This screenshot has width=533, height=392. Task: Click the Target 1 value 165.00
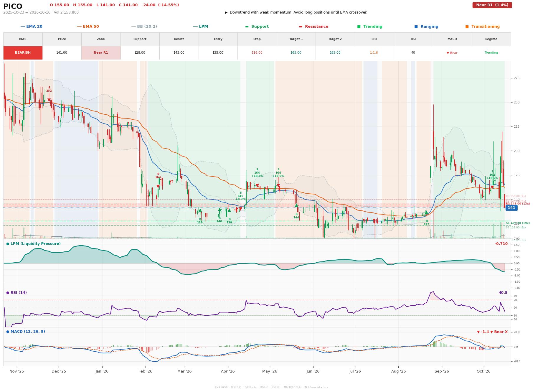coord(296,53)
